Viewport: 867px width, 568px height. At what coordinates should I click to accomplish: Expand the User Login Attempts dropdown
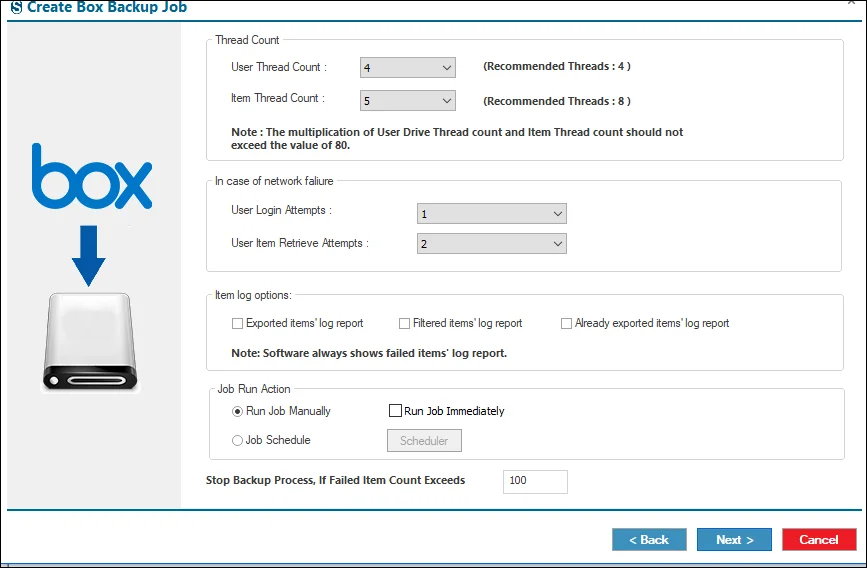(492, 213)
